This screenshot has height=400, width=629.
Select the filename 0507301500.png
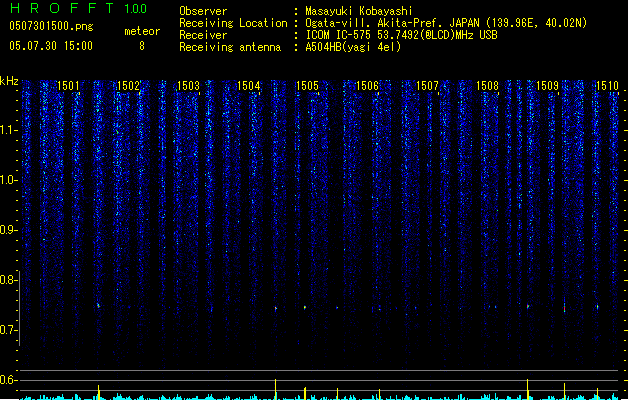click(x=51, y=26)
